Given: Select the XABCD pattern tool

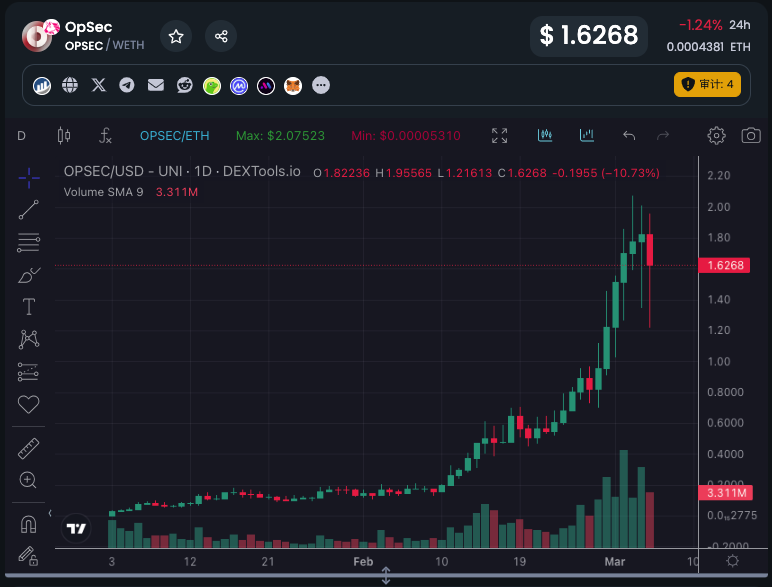Looking at the screenshot, I should coord(29,339).
